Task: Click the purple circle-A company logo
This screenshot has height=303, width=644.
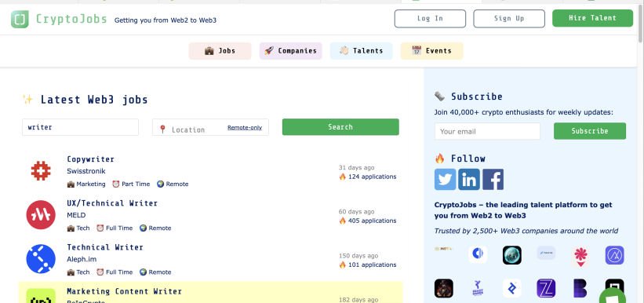Action: coord(614,255)
